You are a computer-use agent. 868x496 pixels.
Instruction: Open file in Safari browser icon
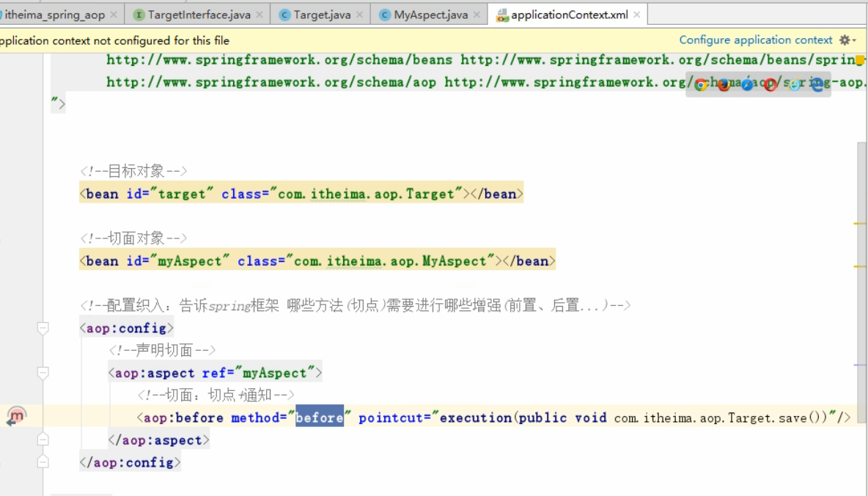747,85
